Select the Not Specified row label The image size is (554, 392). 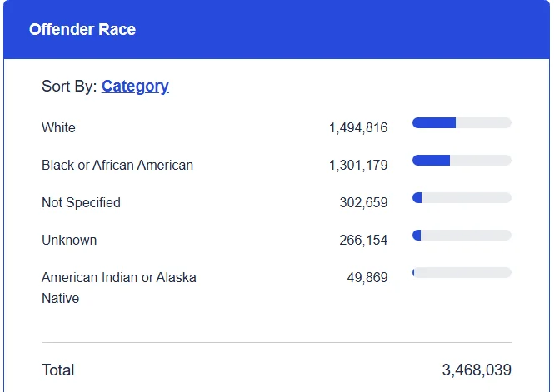click(x=82, y=202)
